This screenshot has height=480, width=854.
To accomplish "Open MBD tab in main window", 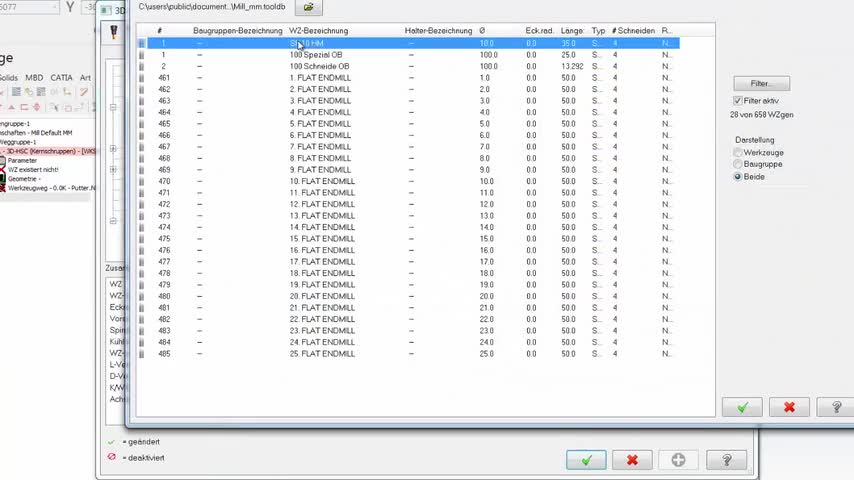I will pos(34,78).
